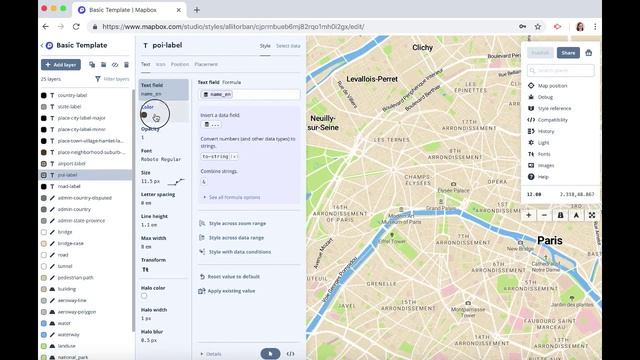
Task: Click the map control icon after minus
Action: coord(560,215)
